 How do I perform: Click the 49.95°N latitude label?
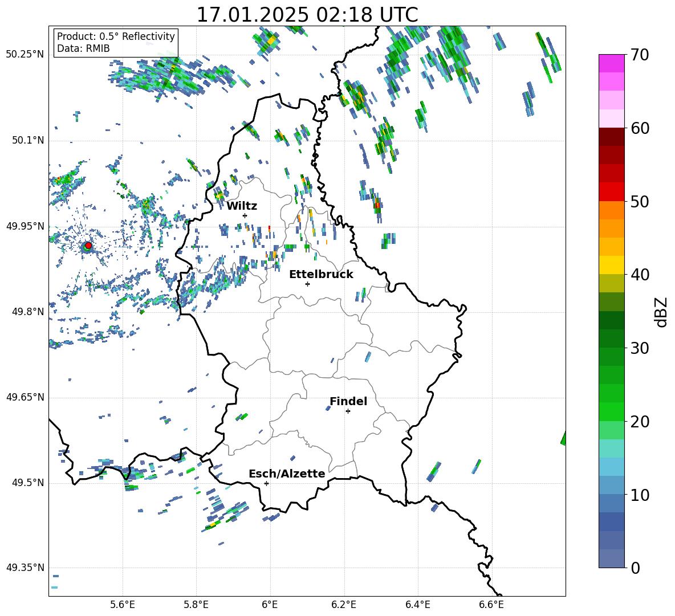(x=25, y=226)
